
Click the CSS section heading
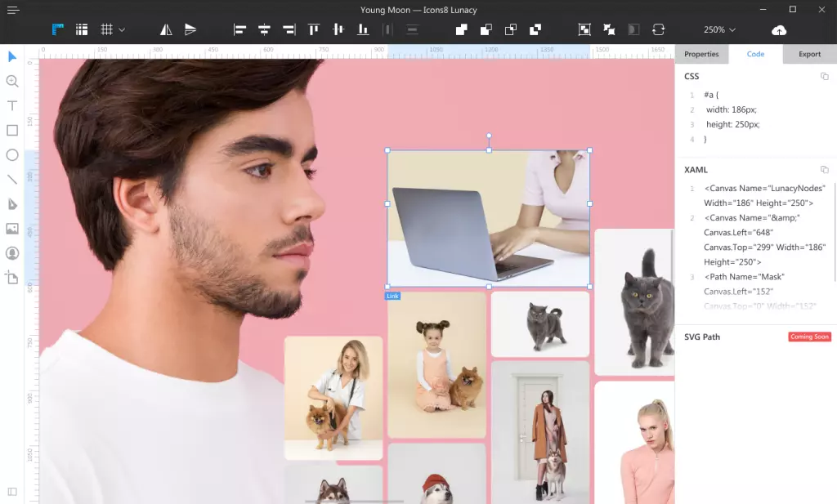click(x=692, y=76)
